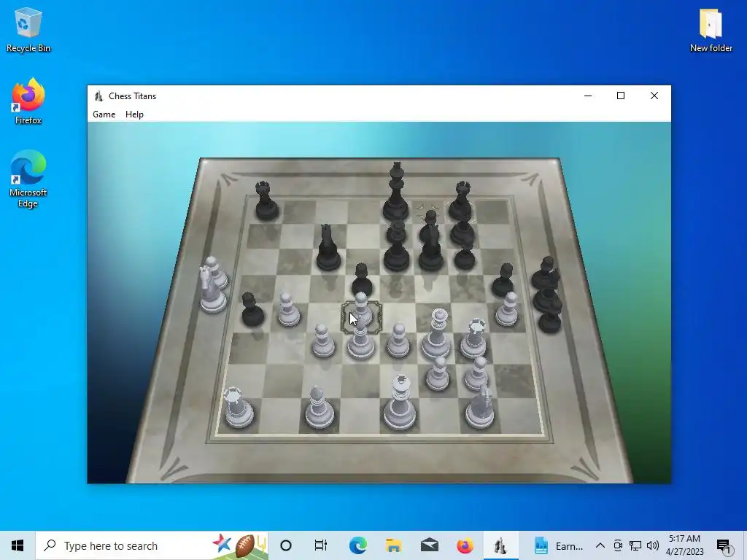Select the Microsoft Edge desktop shortcut
Viewport: 747px width, 560px height.
[x=28, y=179]
